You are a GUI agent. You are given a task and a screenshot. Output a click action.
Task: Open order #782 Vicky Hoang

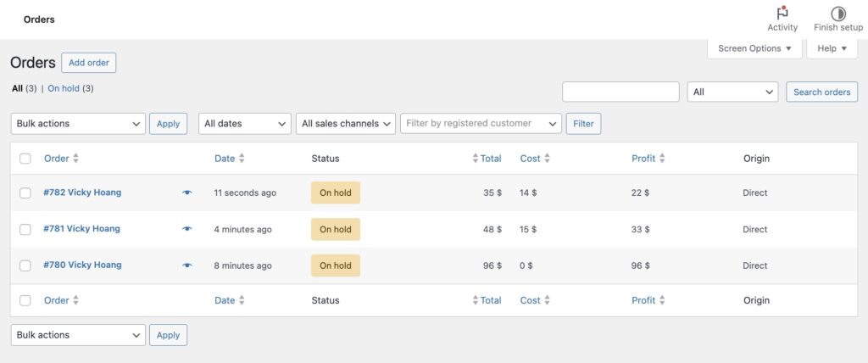tap(82, 193)
